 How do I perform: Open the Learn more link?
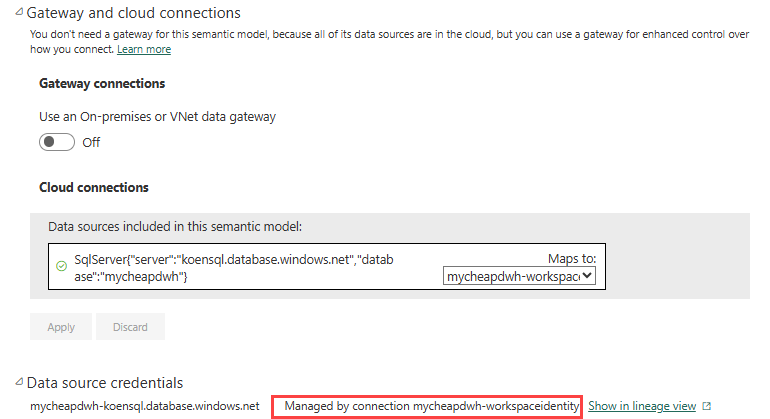coord(144,49)
